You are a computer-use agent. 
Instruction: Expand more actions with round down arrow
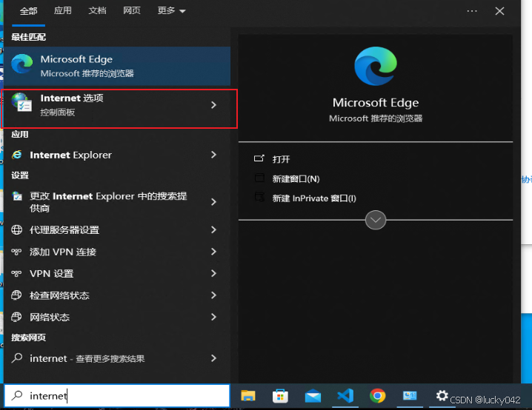[376, 220]
